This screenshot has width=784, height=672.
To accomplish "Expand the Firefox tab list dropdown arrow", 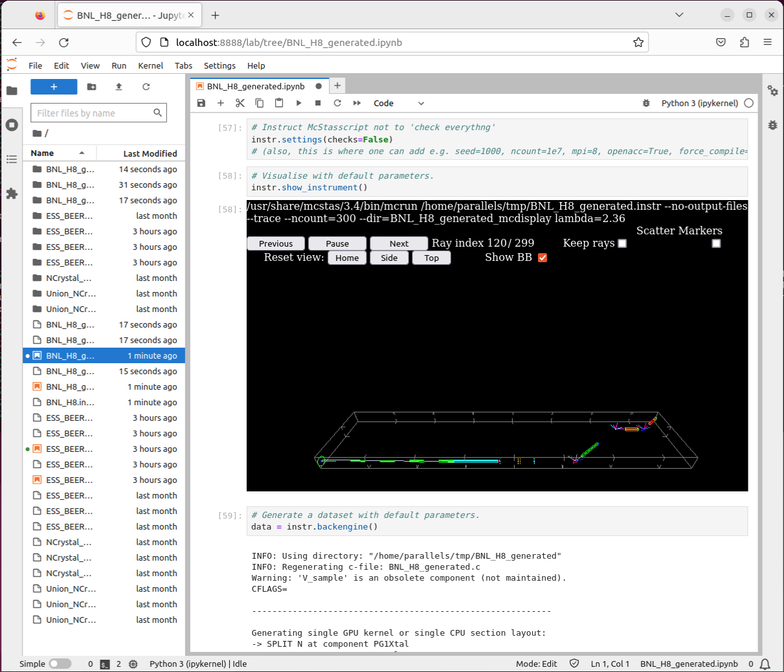I will [x=679, y=15].
